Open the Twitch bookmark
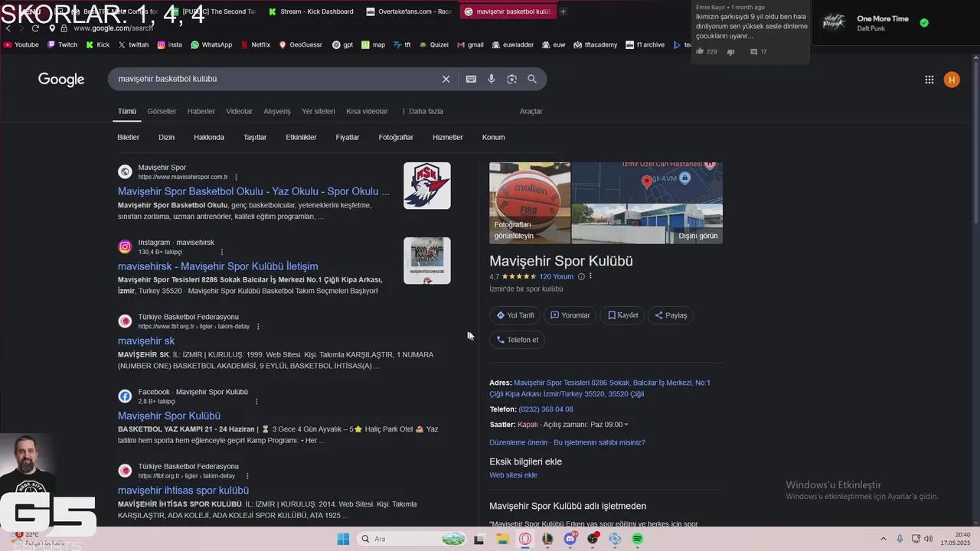Viewport: 980px width, 551px height. pos(63,45)
